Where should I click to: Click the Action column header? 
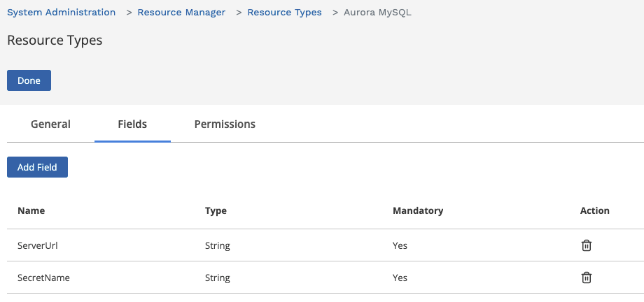[x=595, y=211]
